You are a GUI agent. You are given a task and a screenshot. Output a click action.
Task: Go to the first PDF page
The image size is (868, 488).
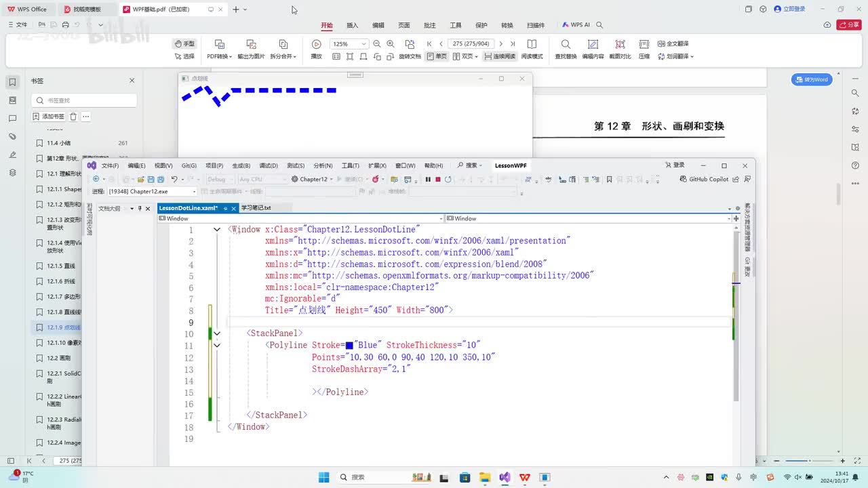tap(429, 43)
